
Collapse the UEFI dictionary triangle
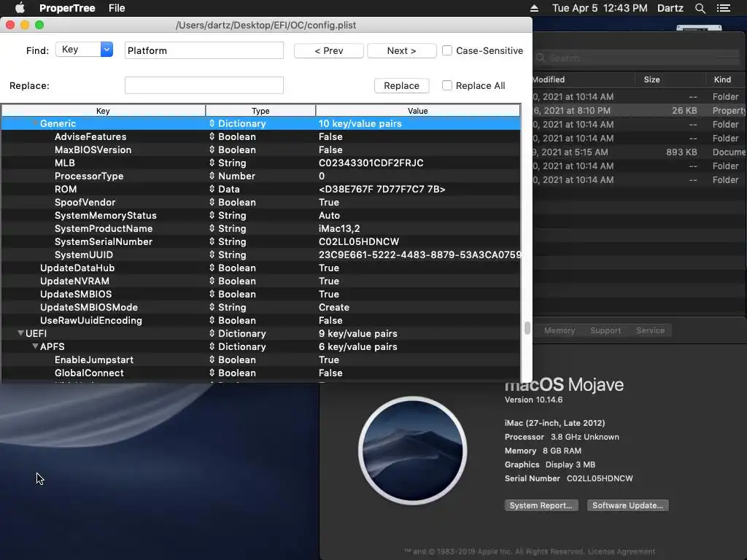point(20,333)
